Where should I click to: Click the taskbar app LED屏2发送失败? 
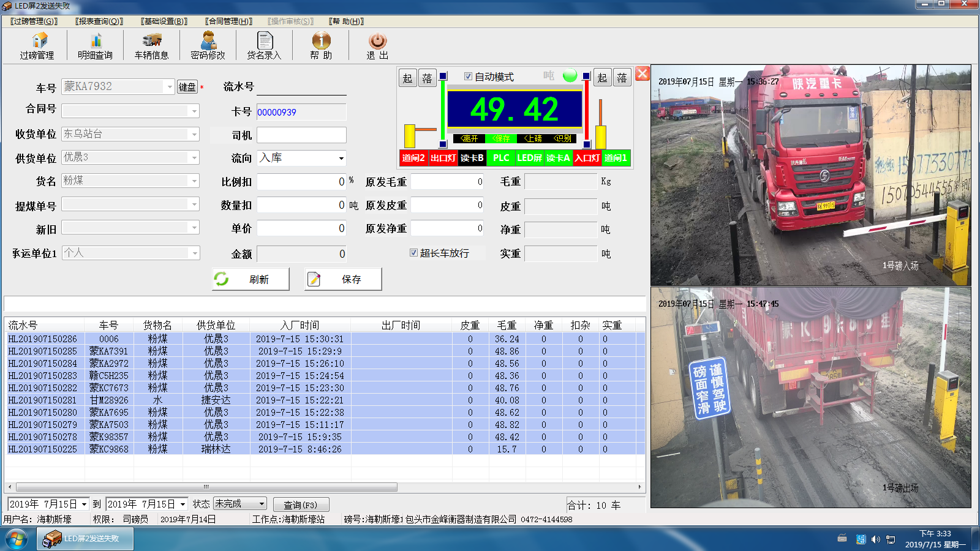(85, 539)
